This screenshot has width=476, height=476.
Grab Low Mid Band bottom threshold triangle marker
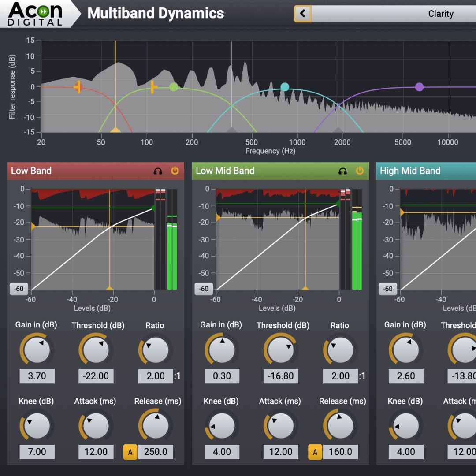pos(305,287)
